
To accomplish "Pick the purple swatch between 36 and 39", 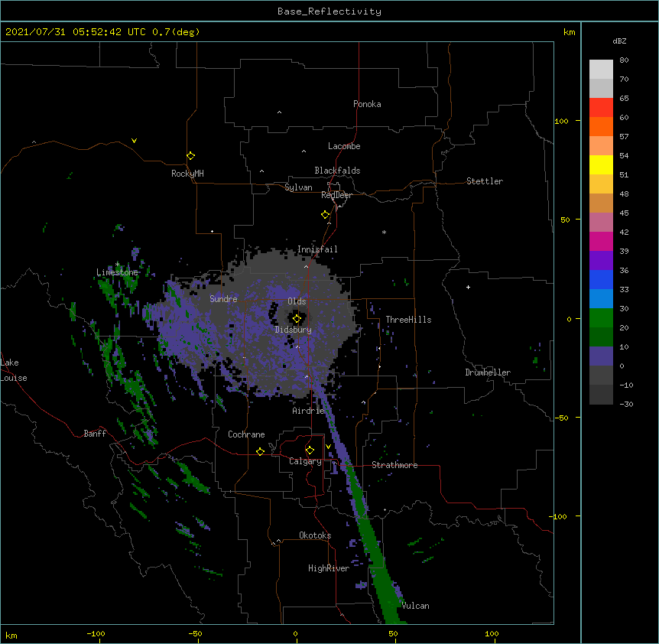I will click(x=601, y=260).
